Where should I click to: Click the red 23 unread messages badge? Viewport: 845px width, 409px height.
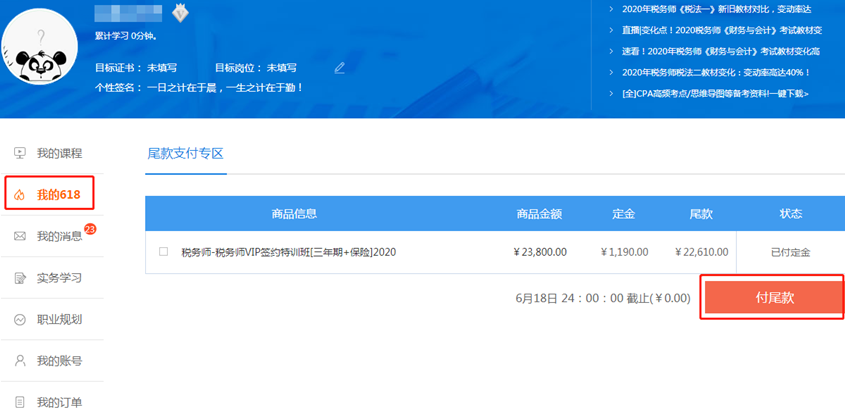coord(90,229)
